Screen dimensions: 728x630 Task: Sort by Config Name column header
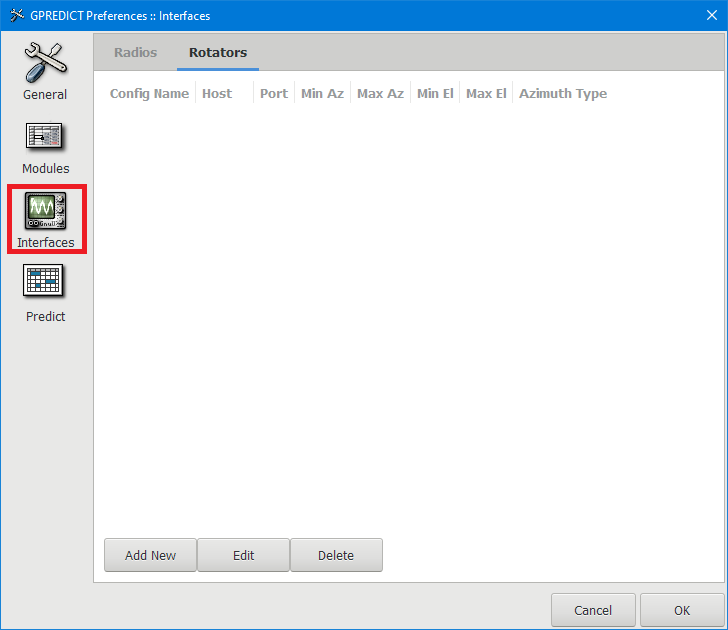pyautogui.click(x=149, y=93)
